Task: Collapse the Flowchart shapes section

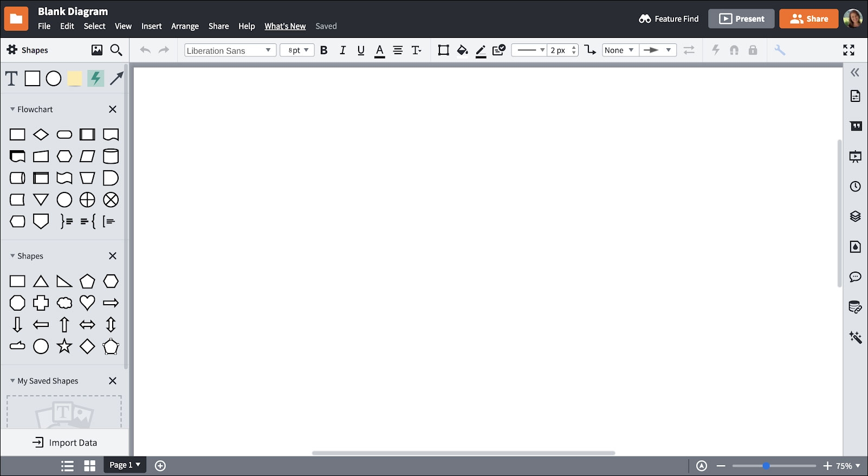Action: (12, 109)
